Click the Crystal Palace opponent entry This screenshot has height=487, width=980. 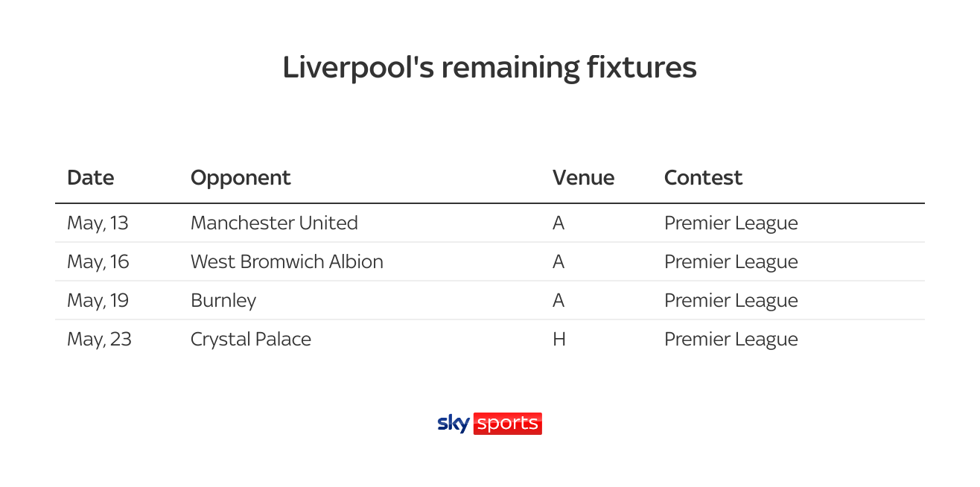pyautogui.click(x=251, y=340)
